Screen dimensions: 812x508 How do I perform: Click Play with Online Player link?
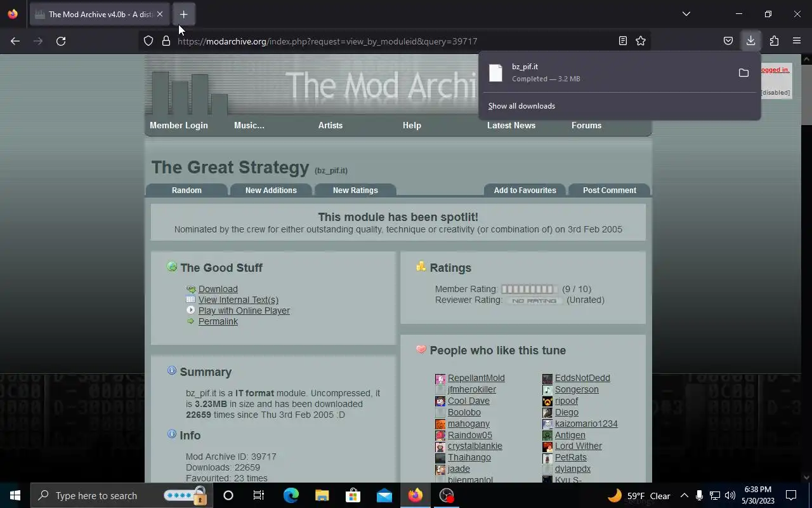coord(244,311)
